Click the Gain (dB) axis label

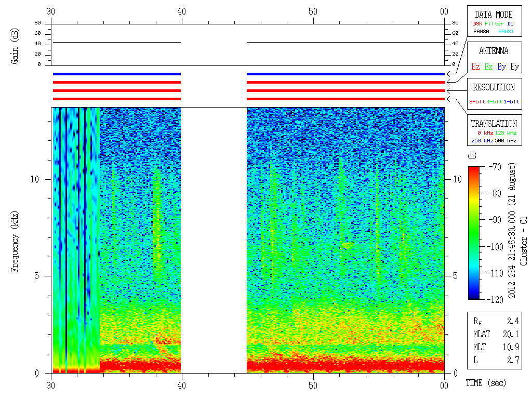(x=15, y=45)
